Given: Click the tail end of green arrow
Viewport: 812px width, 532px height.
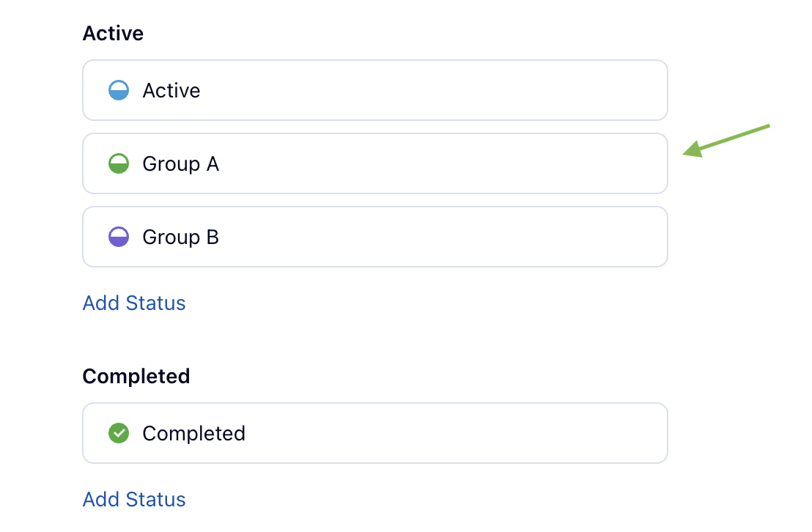Looking at the screenshot, I should pyautogui.click(x=767, y=128).
